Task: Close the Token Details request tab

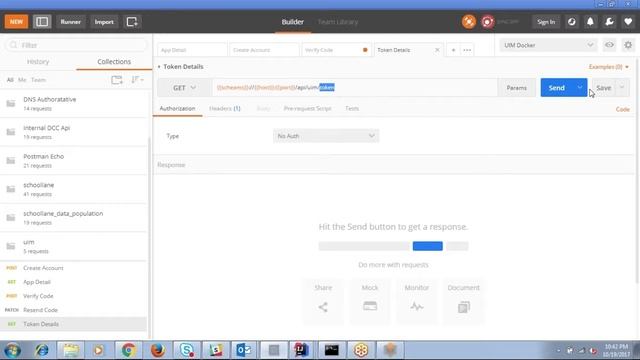Action: [x=437, y=50]
